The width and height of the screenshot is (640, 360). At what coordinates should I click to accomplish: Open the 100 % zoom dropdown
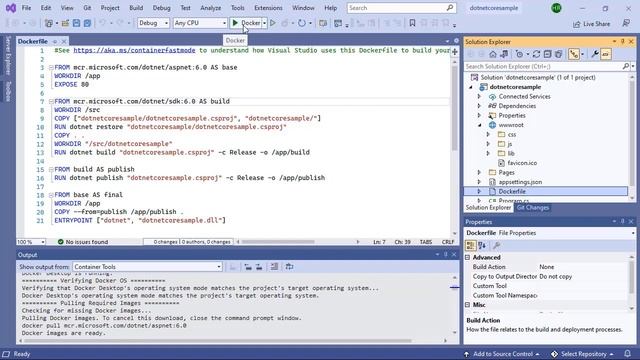point(31,242)
